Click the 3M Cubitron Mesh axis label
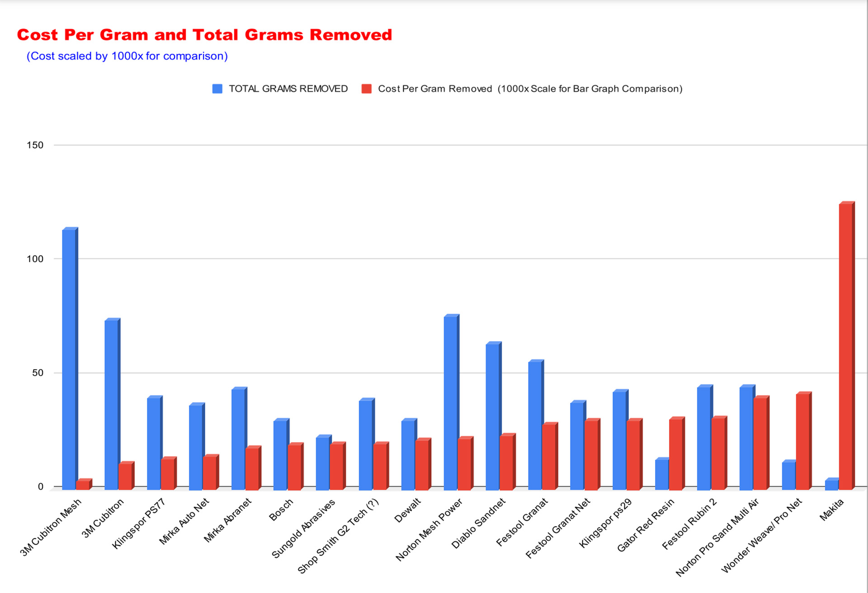Viewport: 868px width, 593px height. (x=51, y=527)
